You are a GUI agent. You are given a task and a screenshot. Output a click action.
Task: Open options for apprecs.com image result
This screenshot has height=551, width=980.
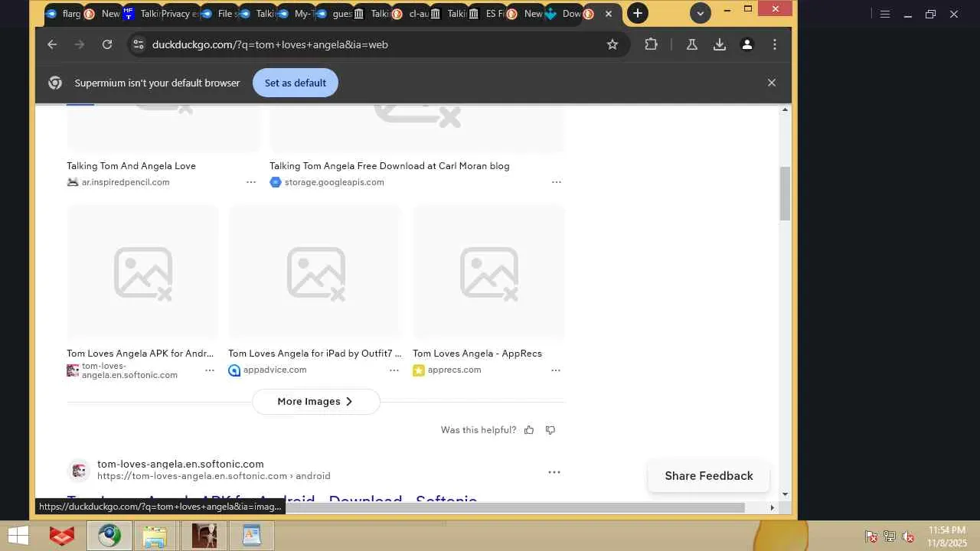pos(555,370)
